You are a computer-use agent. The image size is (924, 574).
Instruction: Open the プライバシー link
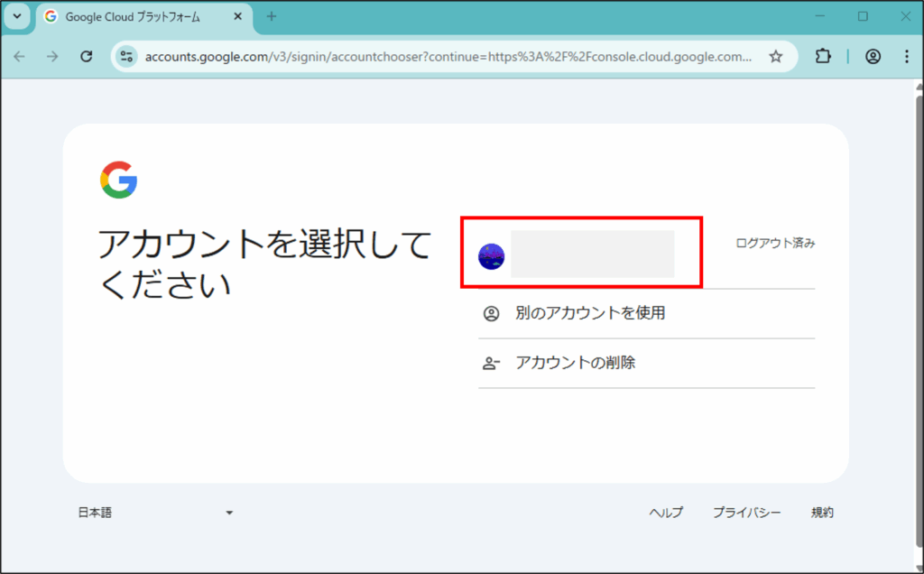746,513
